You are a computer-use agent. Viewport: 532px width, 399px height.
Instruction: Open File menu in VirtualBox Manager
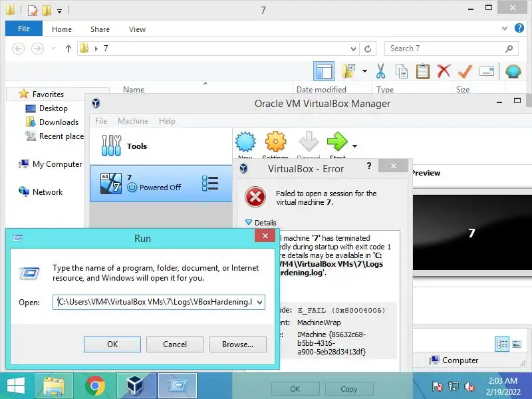pos(101,121)
